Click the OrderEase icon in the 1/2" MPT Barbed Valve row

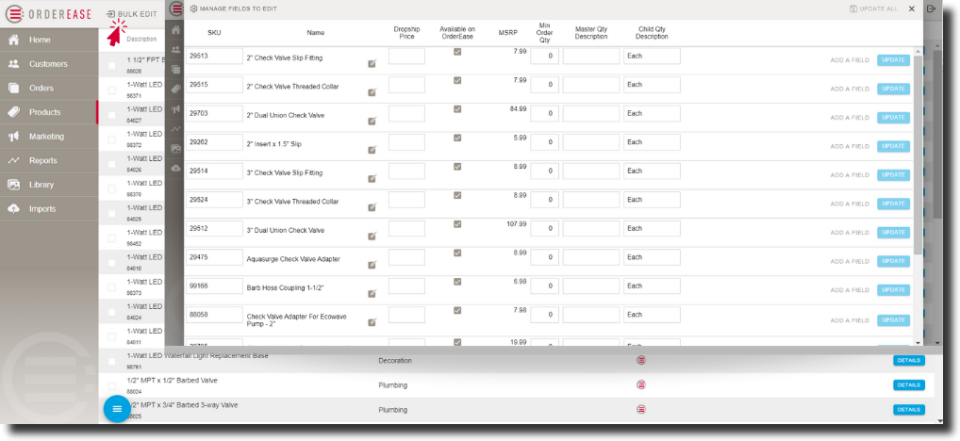[641, 384]
